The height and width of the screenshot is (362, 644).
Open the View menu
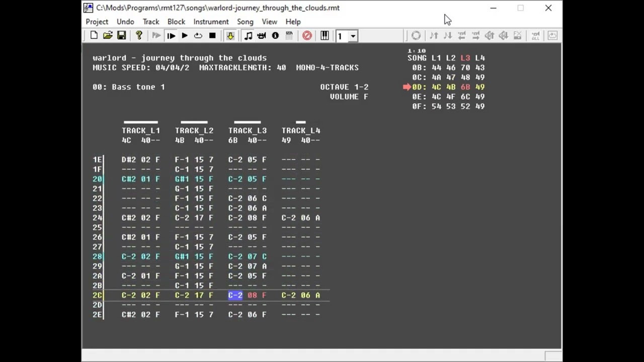pyautogui.click(x=269, y=22)
